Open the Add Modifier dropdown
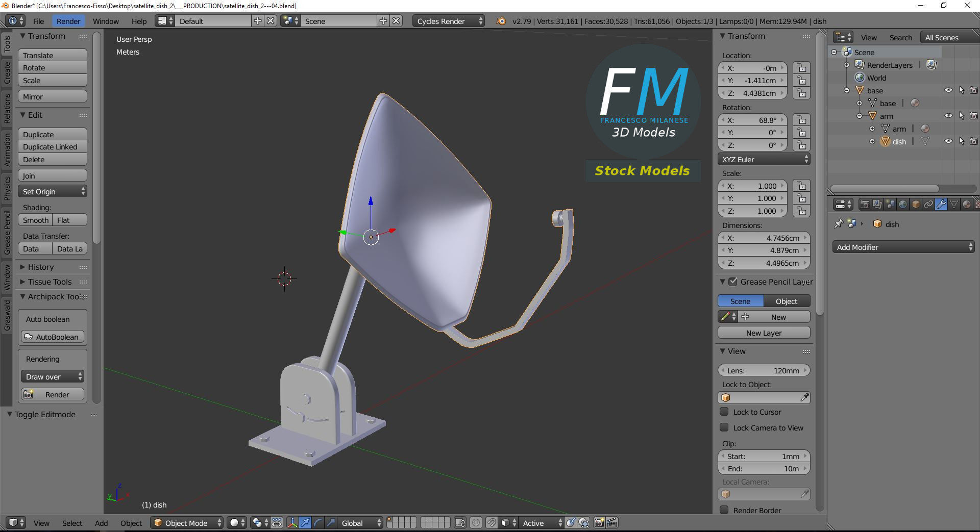980x532 pixels. [903, 247]
